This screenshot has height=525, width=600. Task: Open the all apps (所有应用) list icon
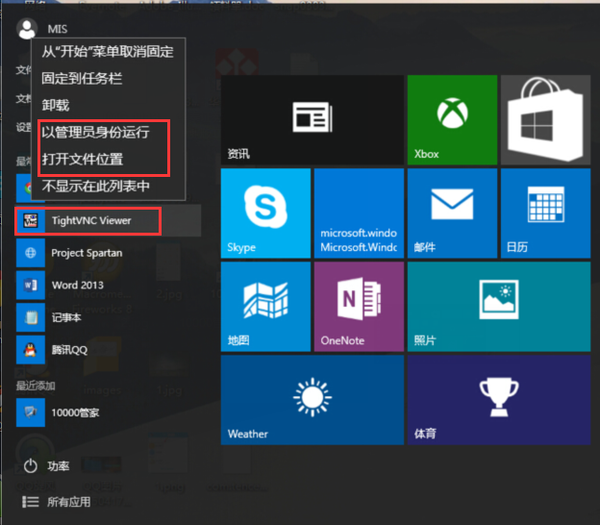coord(30,502)
